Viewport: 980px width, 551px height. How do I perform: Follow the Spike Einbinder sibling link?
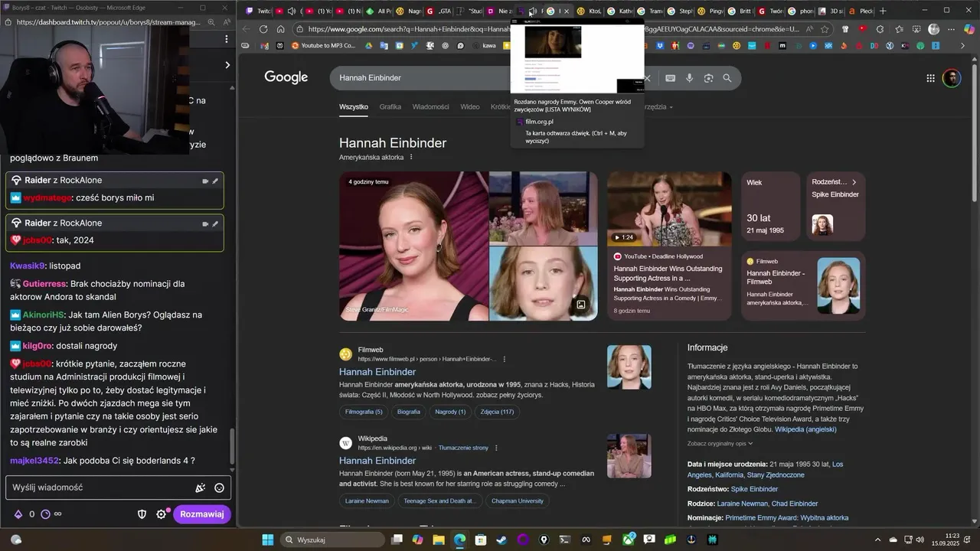coord(754,489)
